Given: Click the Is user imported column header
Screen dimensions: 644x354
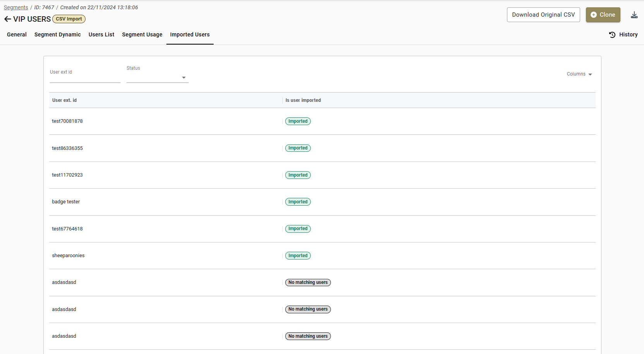Looking at the screenshot, I should point(303,100).
